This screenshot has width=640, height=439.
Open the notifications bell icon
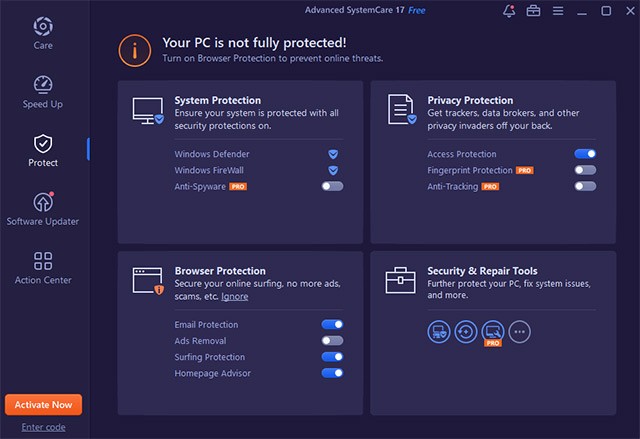click(507, 11)
